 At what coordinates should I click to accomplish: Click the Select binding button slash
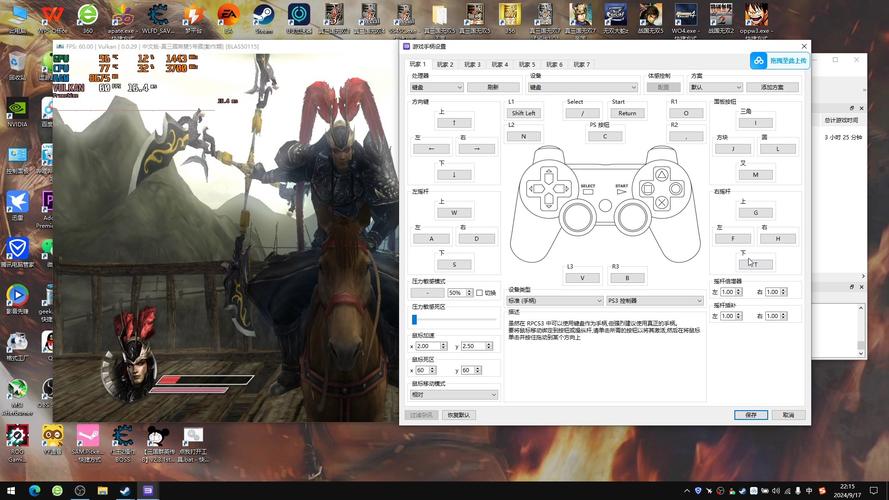(x=582, y=113)
